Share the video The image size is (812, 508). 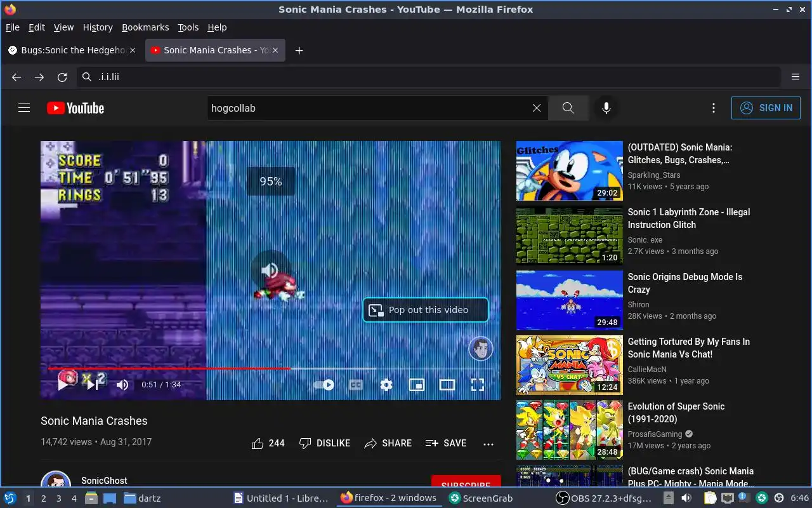388,443
